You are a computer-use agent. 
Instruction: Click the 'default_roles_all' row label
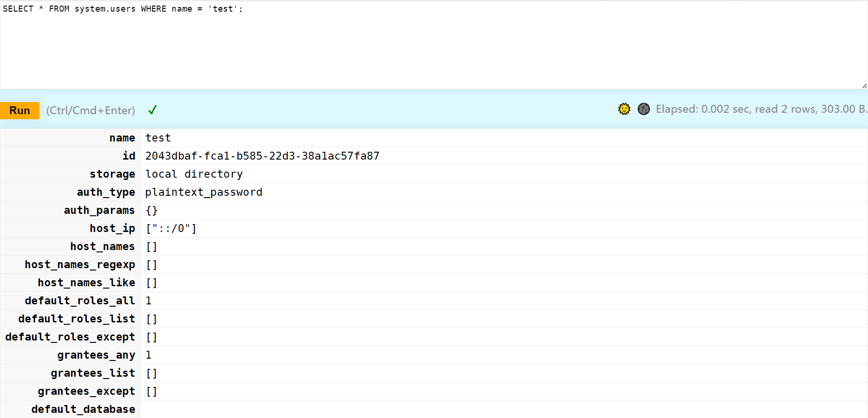click(80, 301)
